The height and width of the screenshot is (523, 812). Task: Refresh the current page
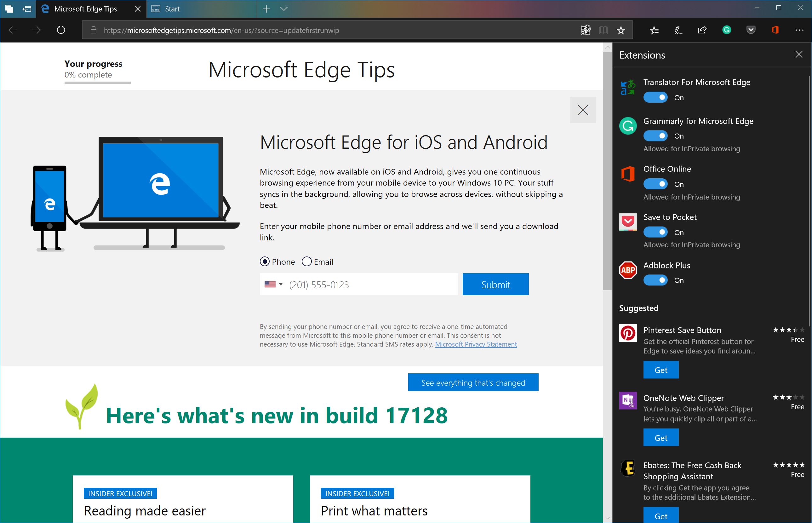[x=61, y=30]
